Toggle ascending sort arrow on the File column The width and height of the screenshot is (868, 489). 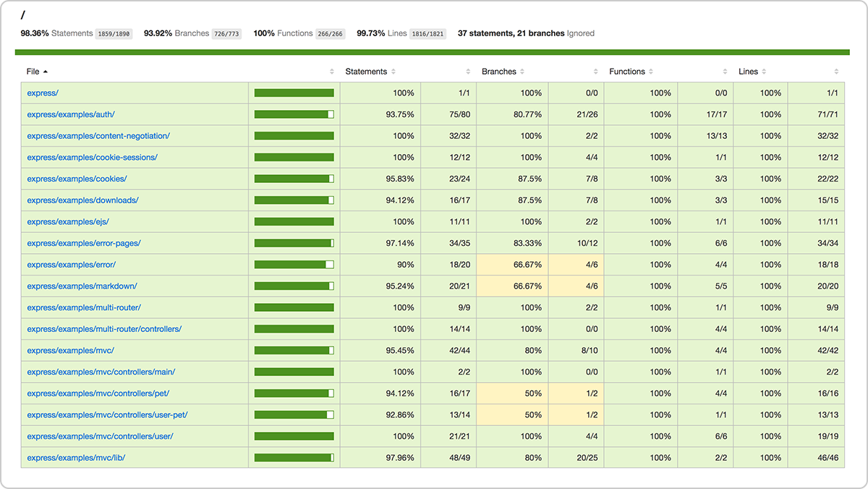(46, 71)
